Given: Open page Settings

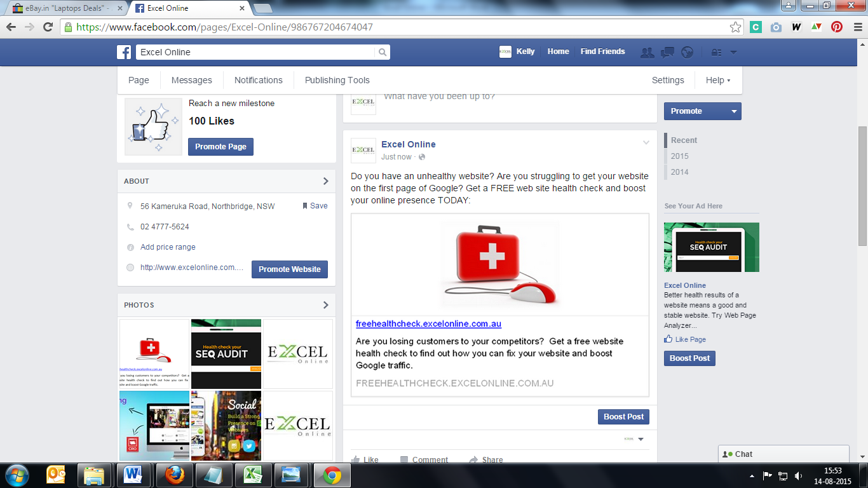Looking at the screenshot, I should pos(668,80).
